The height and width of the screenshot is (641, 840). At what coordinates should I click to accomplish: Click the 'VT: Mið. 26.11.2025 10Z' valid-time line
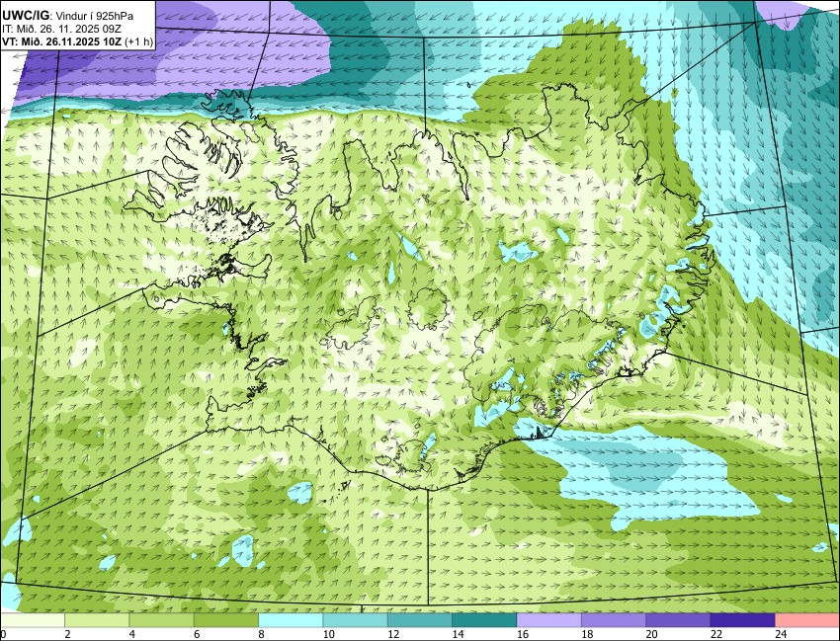coord(62,41)
